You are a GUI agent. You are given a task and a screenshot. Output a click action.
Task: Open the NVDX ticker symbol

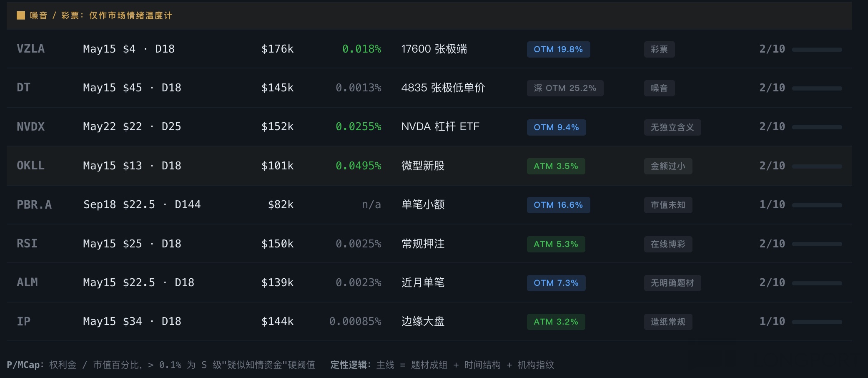pyautogui.click(x=30, y=126)
